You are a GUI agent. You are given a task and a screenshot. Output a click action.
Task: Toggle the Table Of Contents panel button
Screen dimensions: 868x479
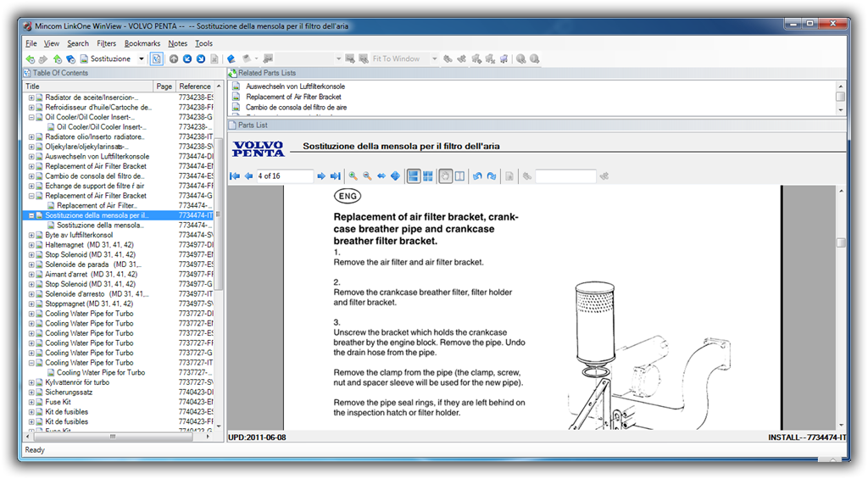157,58
